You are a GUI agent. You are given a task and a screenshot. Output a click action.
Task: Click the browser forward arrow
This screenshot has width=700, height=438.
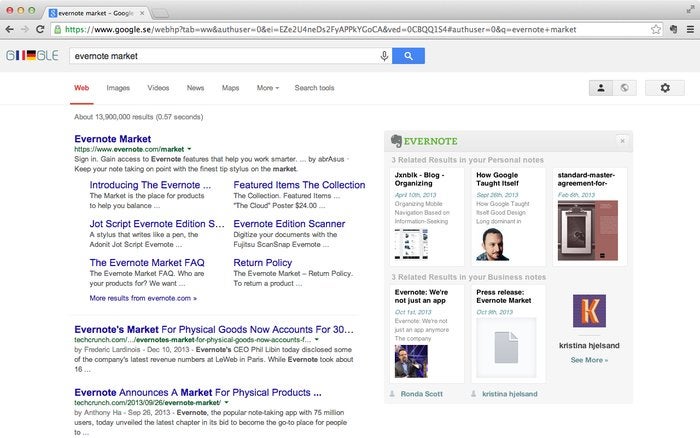point(25,29)
